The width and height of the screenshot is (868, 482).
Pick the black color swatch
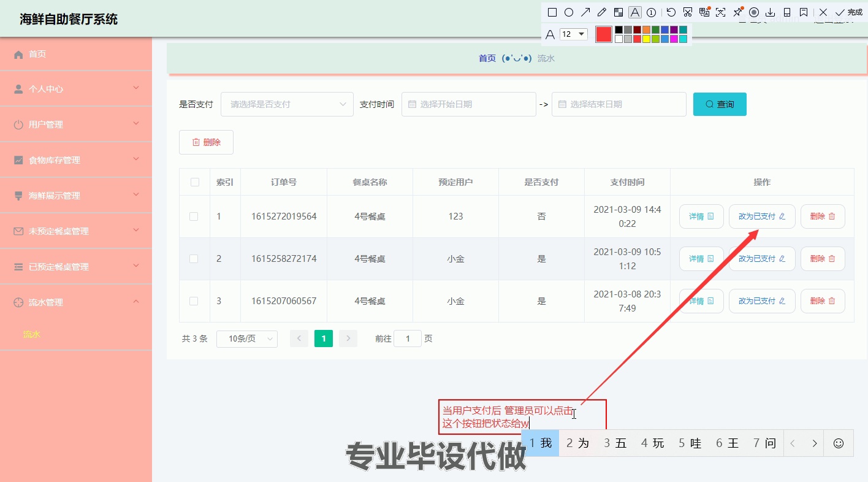pos(619,29)
